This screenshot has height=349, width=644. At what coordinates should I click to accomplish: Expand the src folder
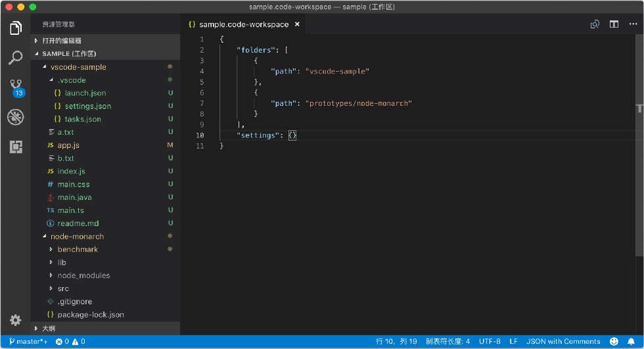pos(51,289)
